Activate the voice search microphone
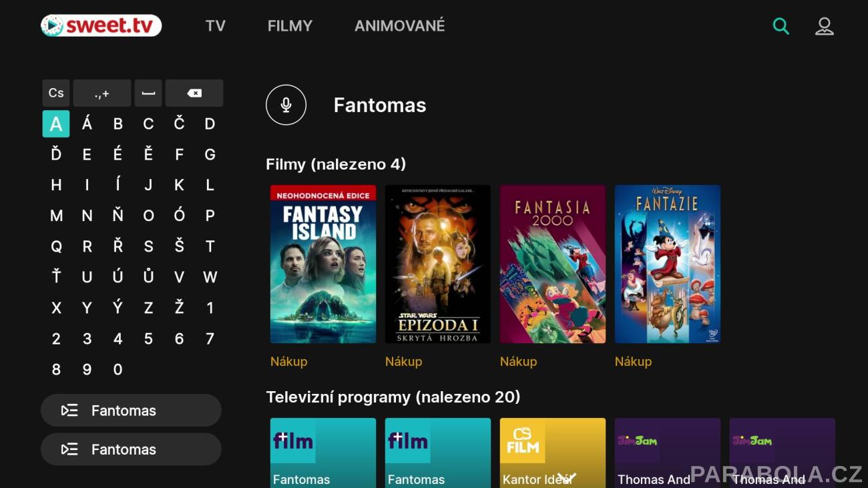The height and width of the screenshot is (488, 868). pos(286,105)
